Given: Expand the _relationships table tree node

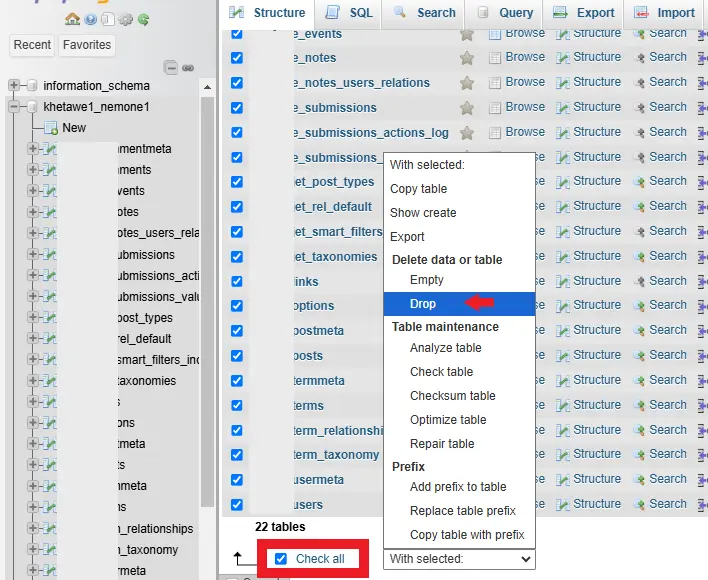Looking at the screenshot, I should click(32, 528).
